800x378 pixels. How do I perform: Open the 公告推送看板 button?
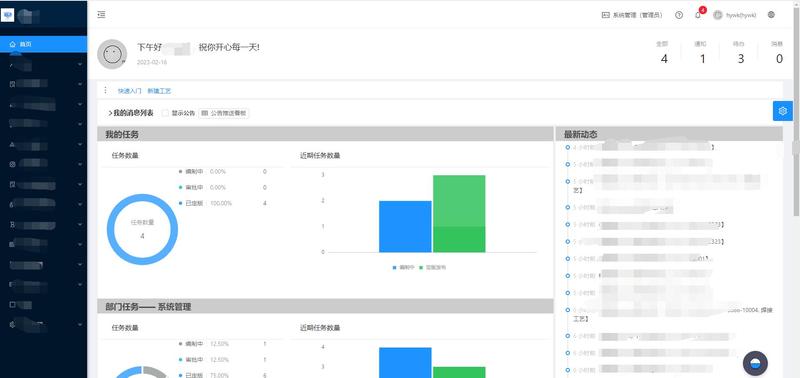223,113
